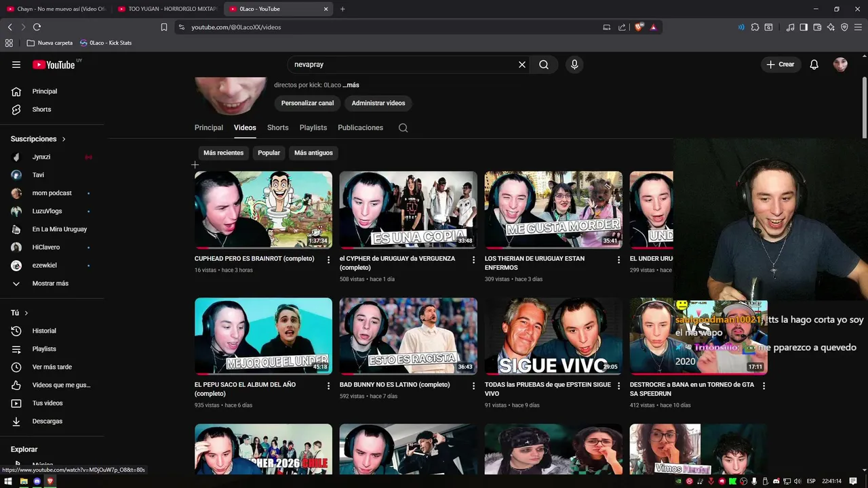Select the Popular filter chip
The height and width of the screenshot is (488, 868).
[x=269, y=152]
